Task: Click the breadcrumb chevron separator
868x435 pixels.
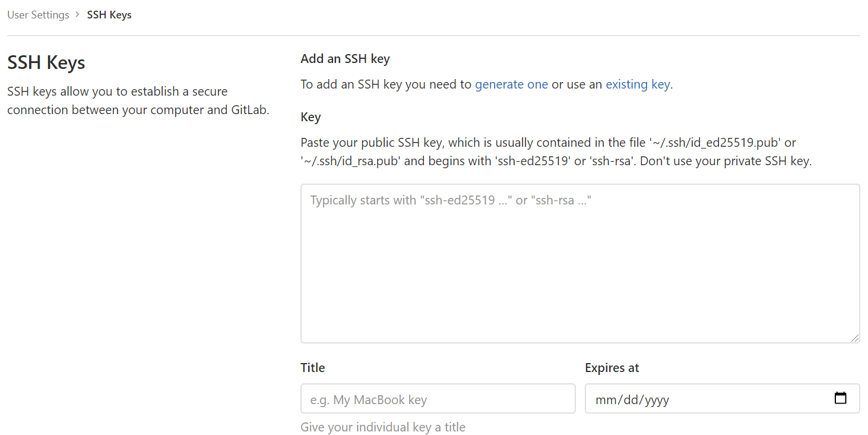Action: 78,14
